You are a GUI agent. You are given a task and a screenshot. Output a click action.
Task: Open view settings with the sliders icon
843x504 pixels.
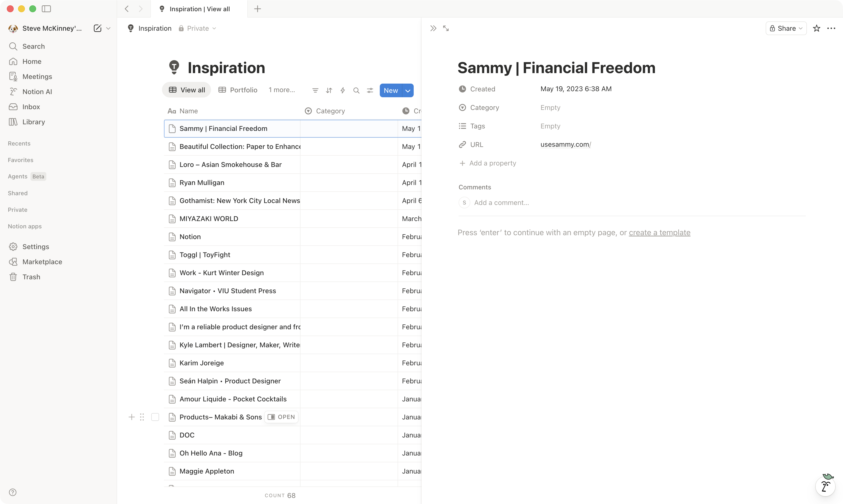tap(370, 90)
